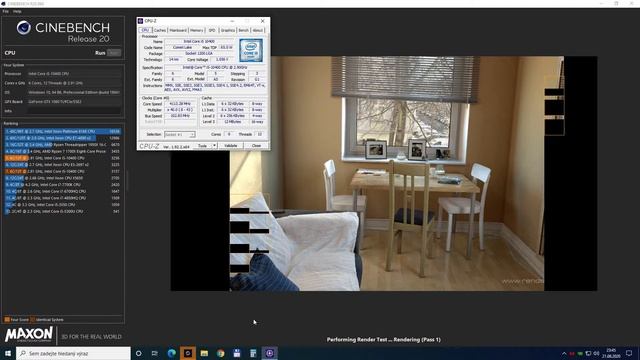640x360 pixels.
Task: Switch to the Graphics tab in CPU-Z
Action: [x=228, y=30]
